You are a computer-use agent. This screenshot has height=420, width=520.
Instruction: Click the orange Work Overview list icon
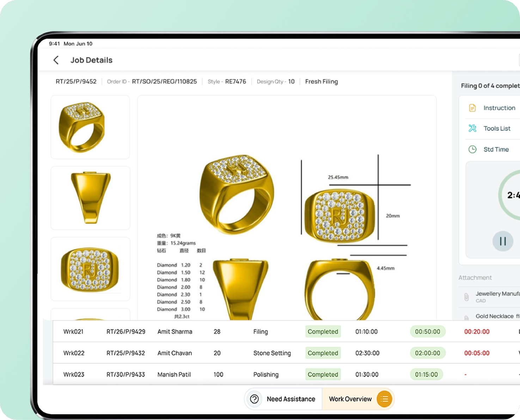click(x=384, y=399)
